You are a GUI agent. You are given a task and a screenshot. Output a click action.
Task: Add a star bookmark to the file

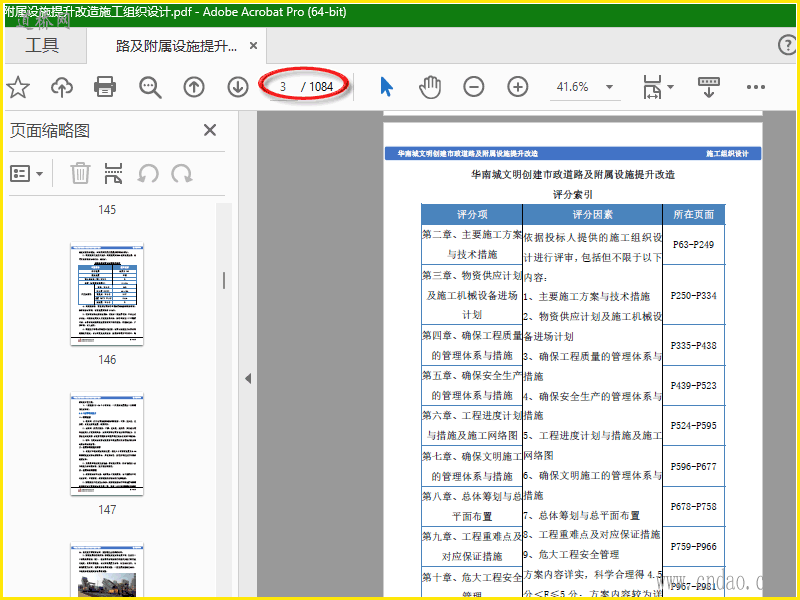coord(18,87)
